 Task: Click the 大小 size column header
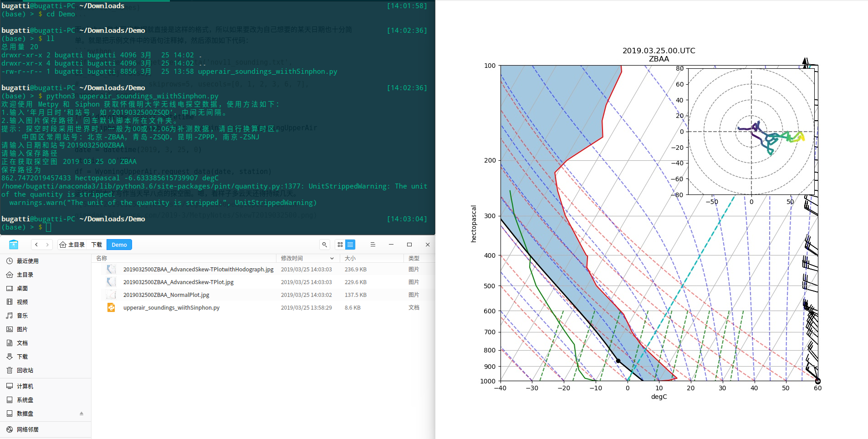[x=350, y=258]
